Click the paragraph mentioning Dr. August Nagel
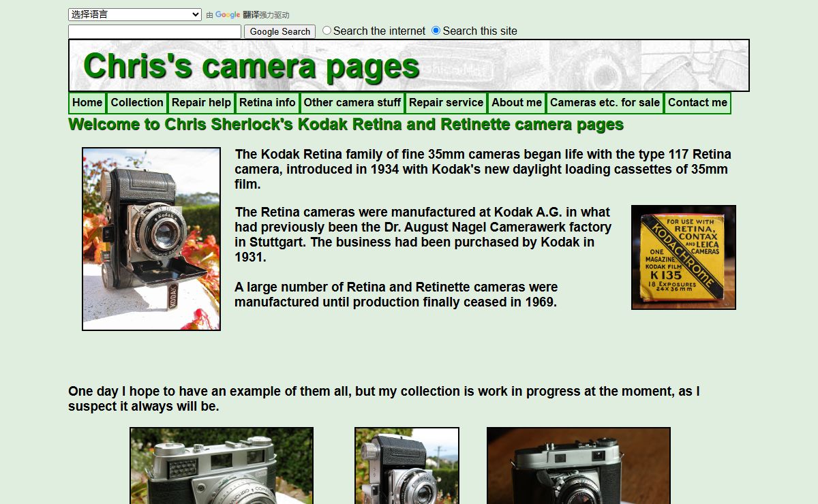Image resolution: width=818 pixels, height=504 pixels. [423, 234]
